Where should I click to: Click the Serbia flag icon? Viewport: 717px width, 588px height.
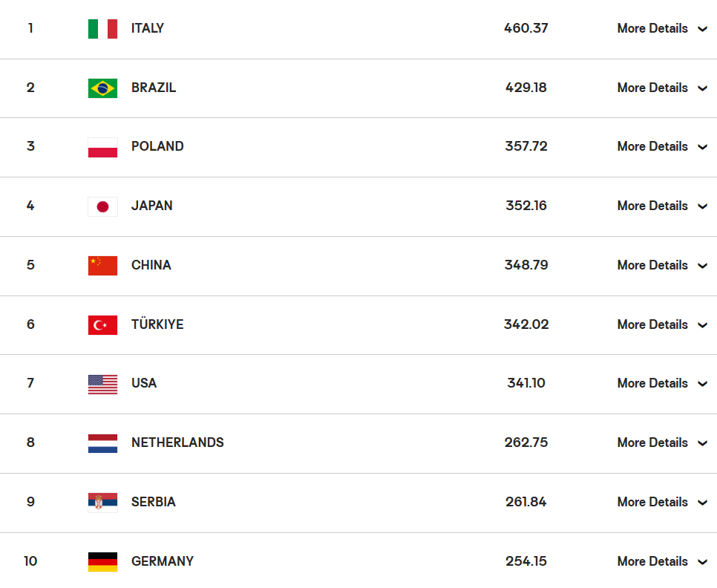tap(102, 503)
